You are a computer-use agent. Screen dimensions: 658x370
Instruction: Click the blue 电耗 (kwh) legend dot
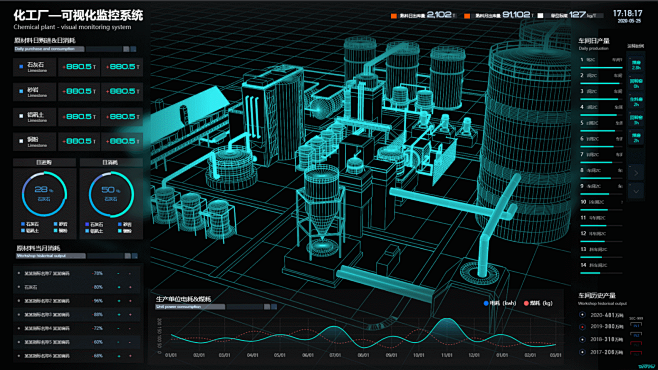[486, 303]
